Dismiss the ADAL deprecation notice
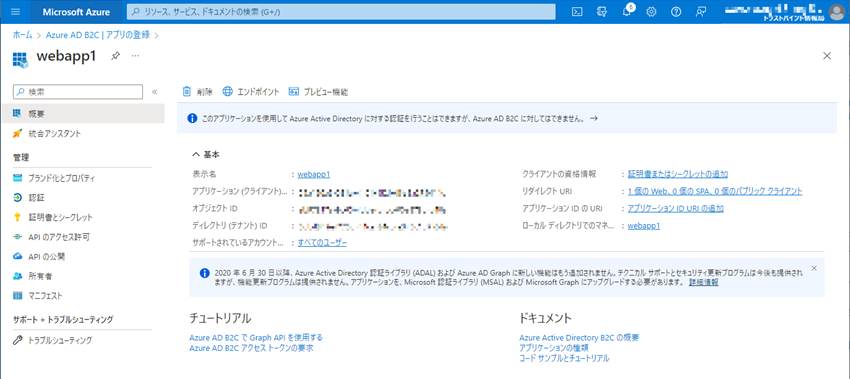This screenshot has width=850, height=379. 814,268
